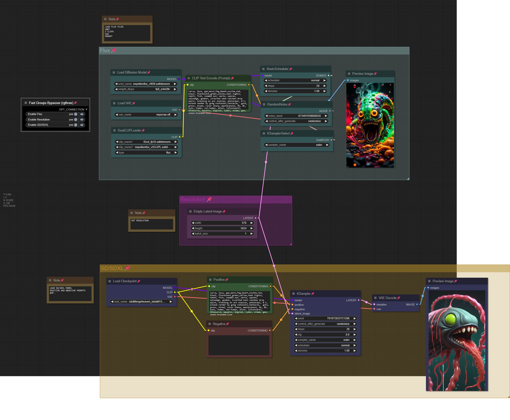510x420 pixels.
Task: Open vae_name nepovae.sft selector
Action: pyautogui.click(x=146, y=115)
